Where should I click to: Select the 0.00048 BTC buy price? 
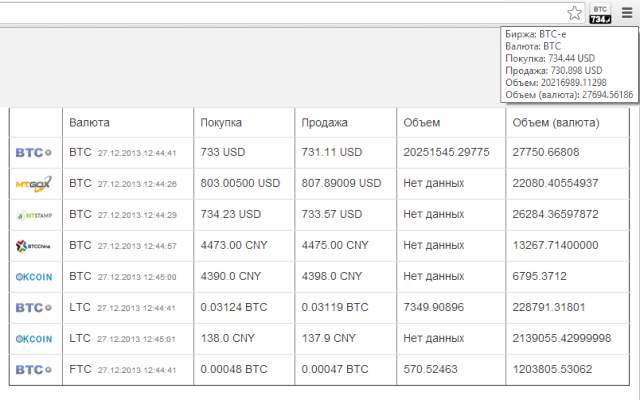233,369
